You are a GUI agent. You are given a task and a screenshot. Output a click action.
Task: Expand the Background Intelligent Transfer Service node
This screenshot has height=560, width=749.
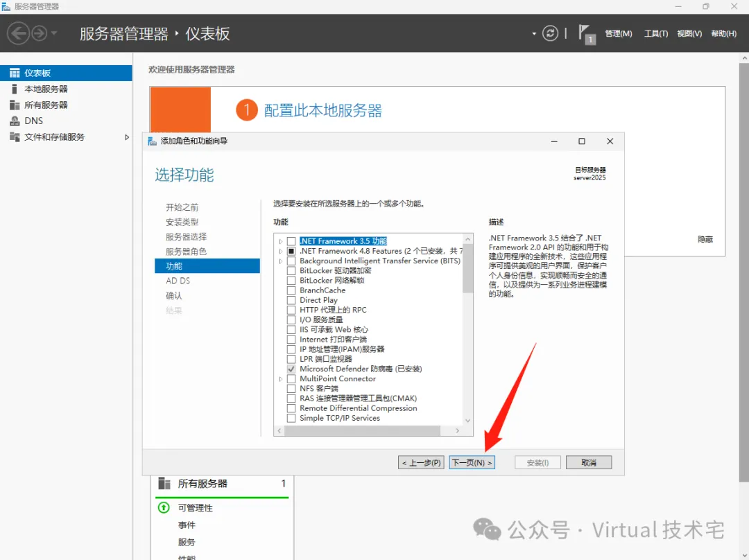281,261
